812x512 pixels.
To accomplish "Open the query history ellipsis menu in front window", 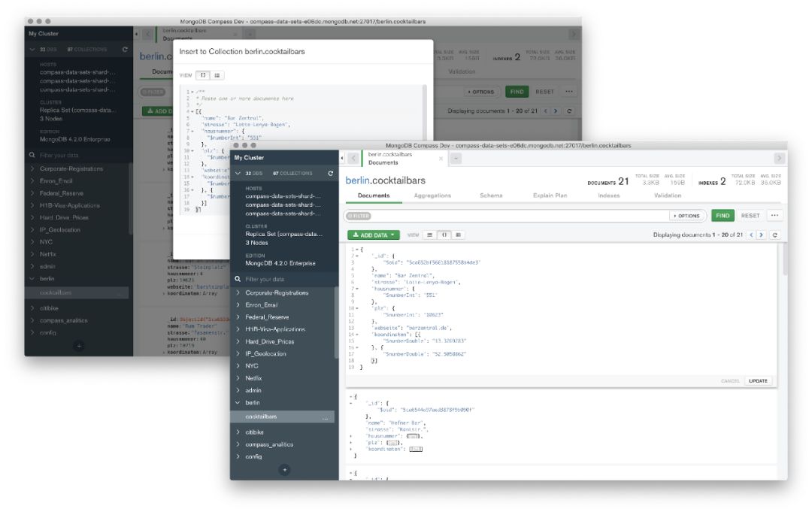I will click(x=774, y=215).
